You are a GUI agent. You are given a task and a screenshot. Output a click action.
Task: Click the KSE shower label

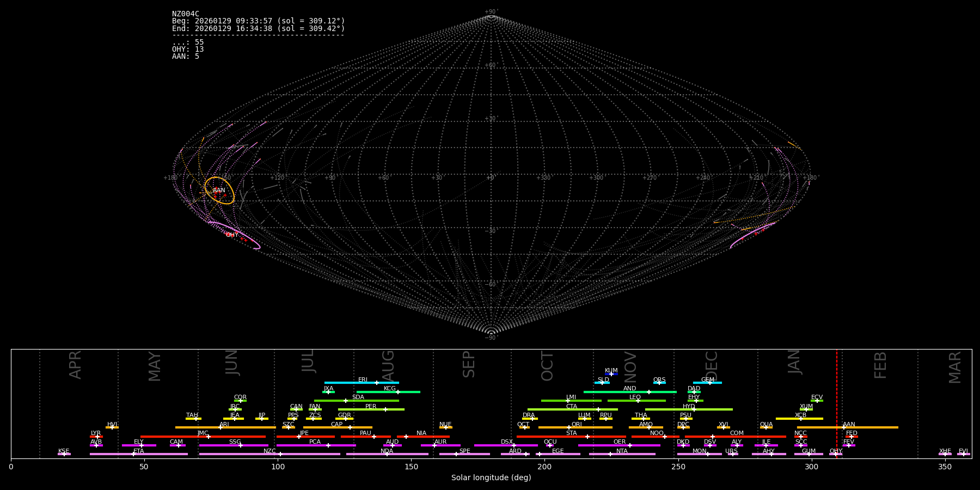[x=64, y=451]
